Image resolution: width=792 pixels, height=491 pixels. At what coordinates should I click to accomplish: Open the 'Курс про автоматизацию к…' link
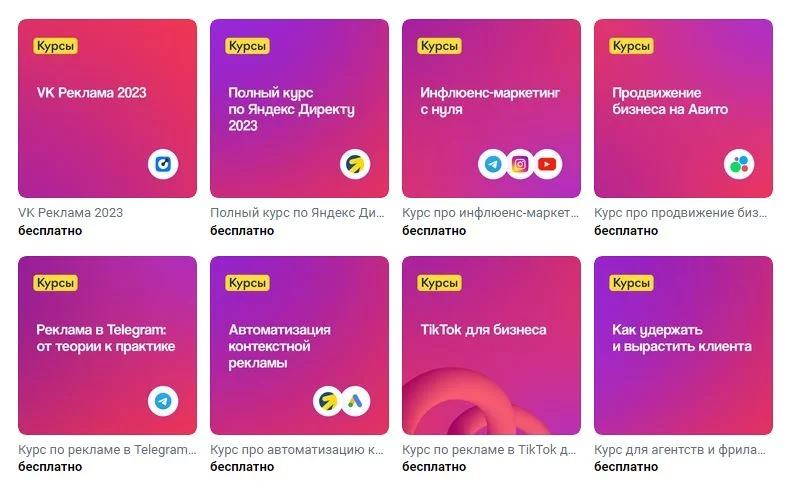point(297,450)
